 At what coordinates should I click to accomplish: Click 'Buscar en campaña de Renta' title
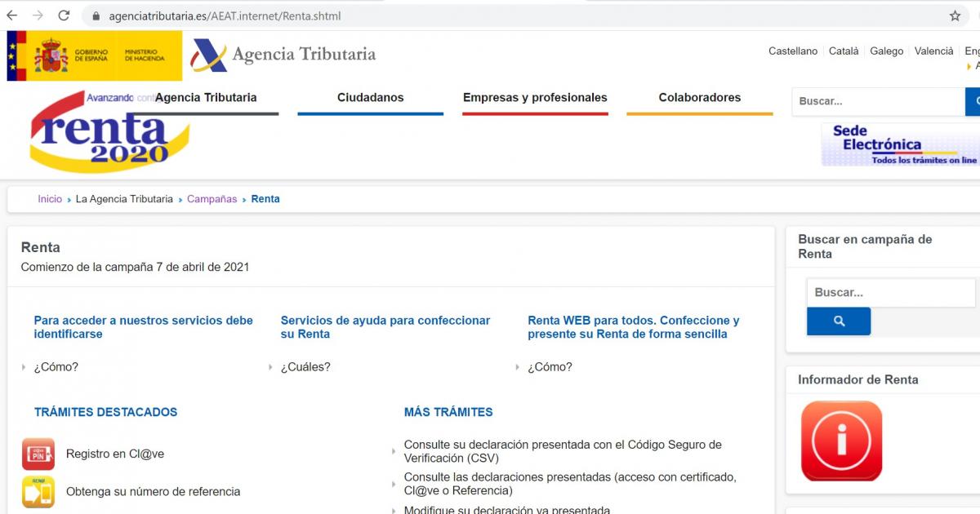click(x=865, y=246)
